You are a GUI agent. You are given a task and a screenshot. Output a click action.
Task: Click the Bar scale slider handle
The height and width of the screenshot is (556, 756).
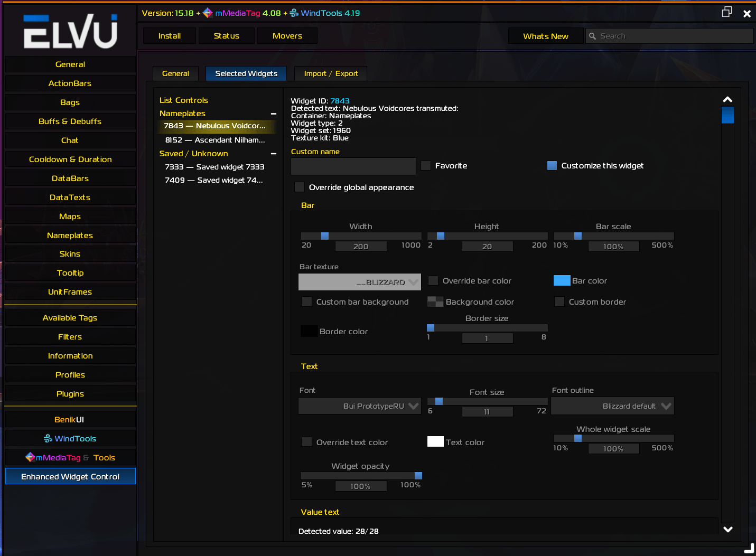578,236
